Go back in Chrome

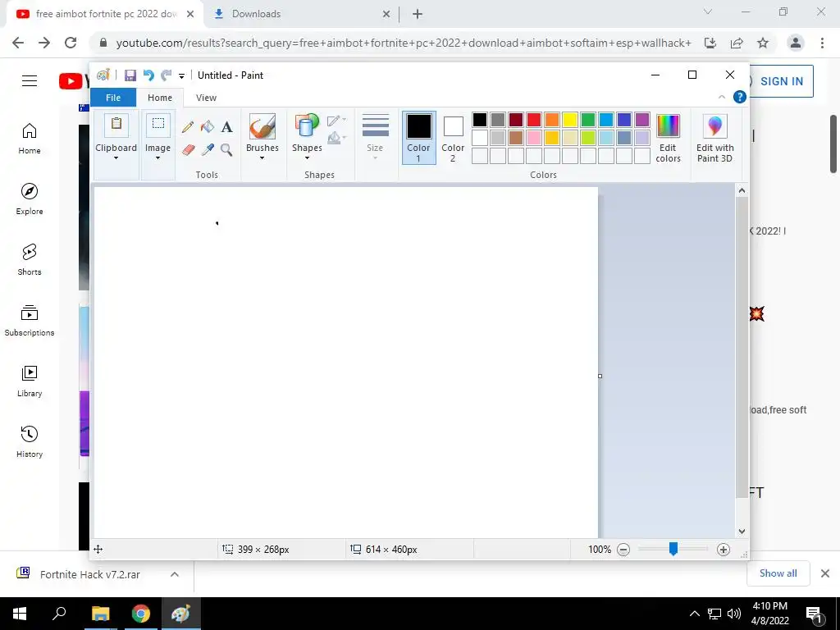[x=18, y=43]
